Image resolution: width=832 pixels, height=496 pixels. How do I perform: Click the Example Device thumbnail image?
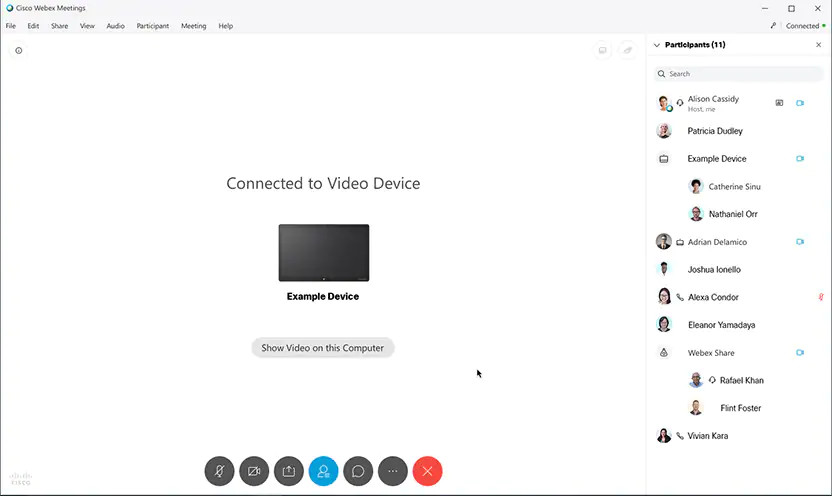click(324, 253)
